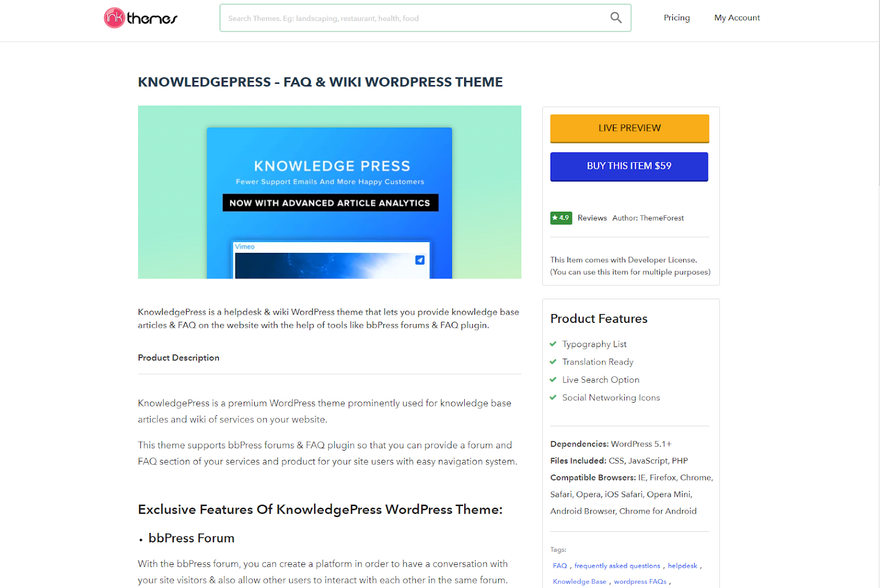Viewport: 880px width, 588px height.
Task: Click the checkmark beside Social Networking Icons
Action: pyautogui.click(x=553, y=398)
